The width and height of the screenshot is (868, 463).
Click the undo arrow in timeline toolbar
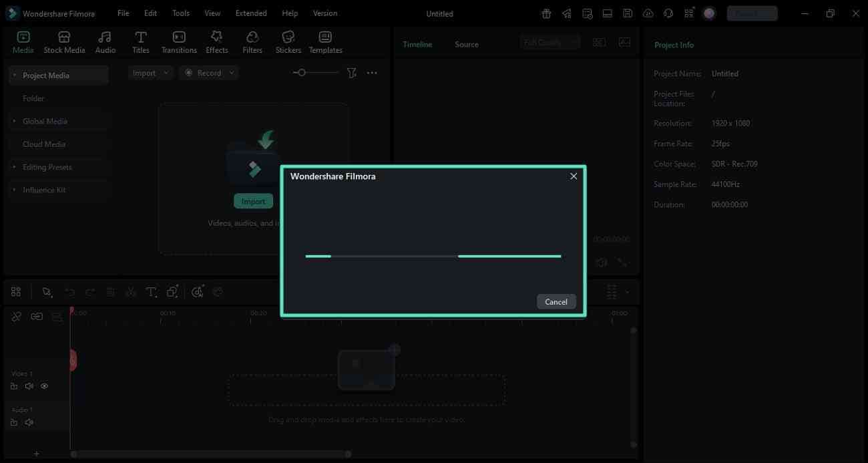point(69,292)
